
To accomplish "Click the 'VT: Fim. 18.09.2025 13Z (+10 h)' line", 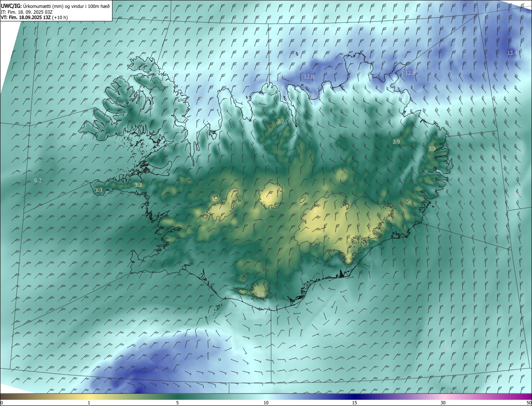I will [34, 17].
